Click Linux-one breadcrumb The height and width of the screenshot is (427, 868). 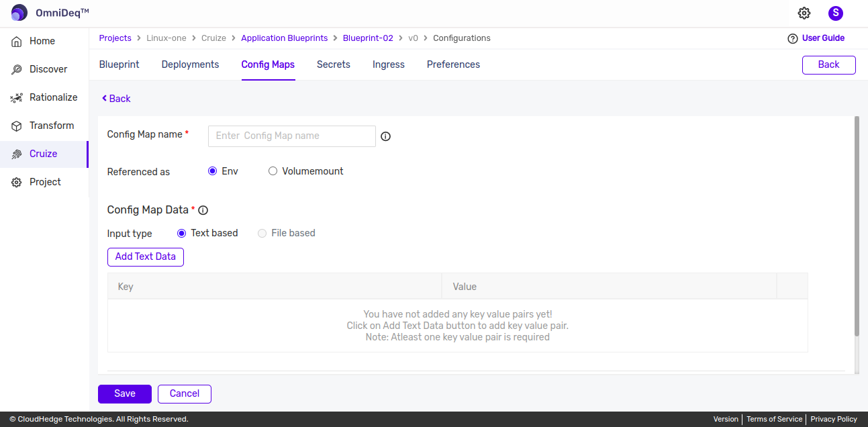(166, 38)
